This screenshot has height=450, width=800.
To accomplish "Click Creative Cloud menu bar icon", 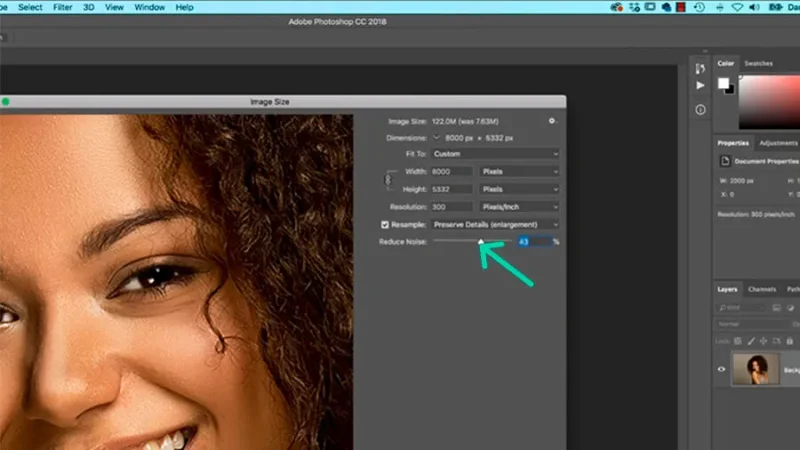I will [617, 7].
